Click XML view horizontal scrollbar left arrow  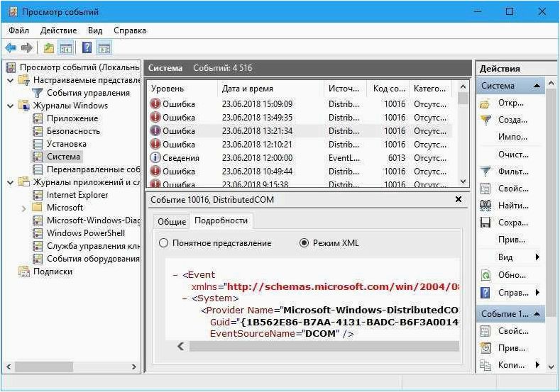(x=181, y=346)
